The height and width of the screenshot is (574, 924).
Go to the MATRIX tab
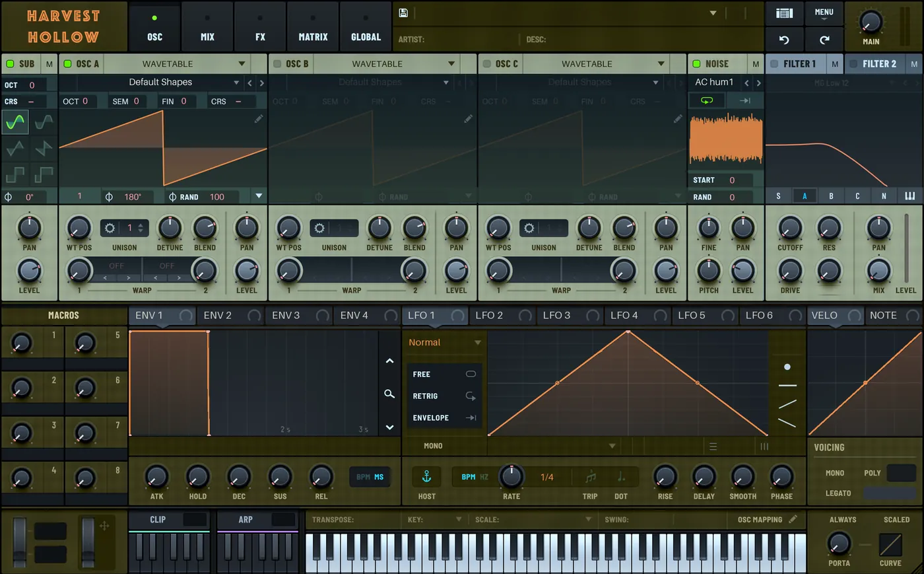click(x=313, y=26)
